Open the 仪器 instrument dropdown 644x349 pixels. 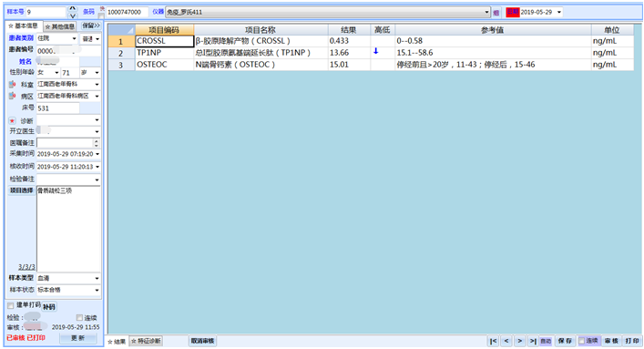[486, 13]
